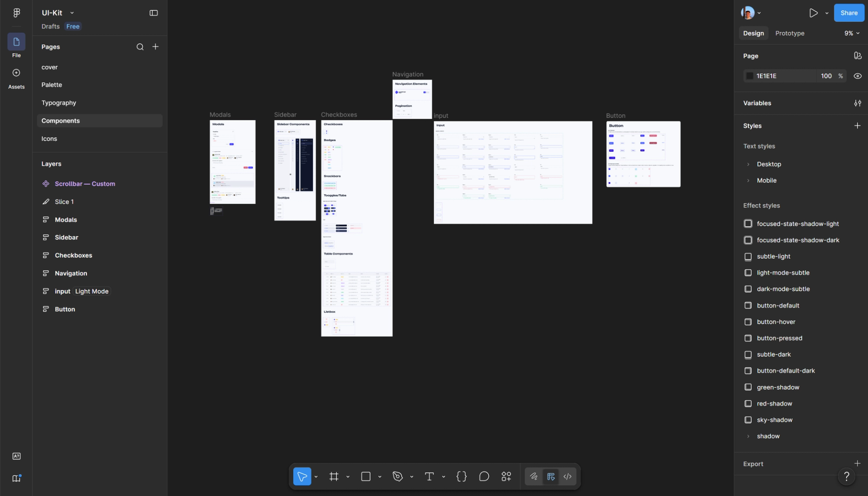Open the 9% zoom dropdown
Viewport: 868px width, 496px height.
click(852, 33)
